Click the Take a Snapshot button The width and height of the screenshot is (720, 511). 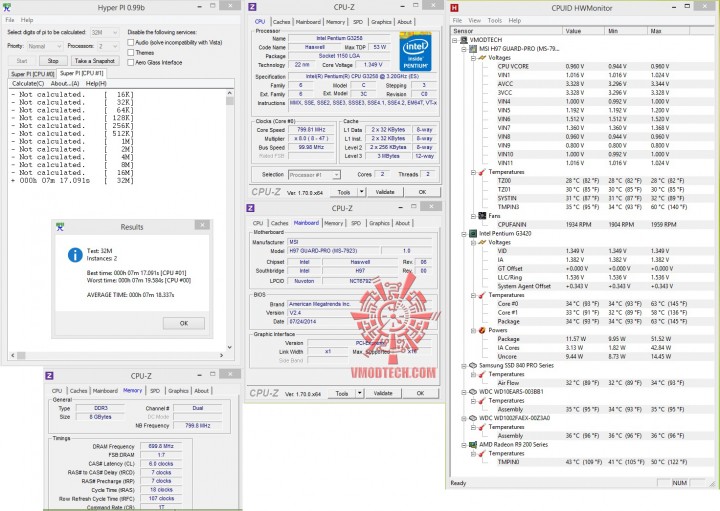(95, 61)
